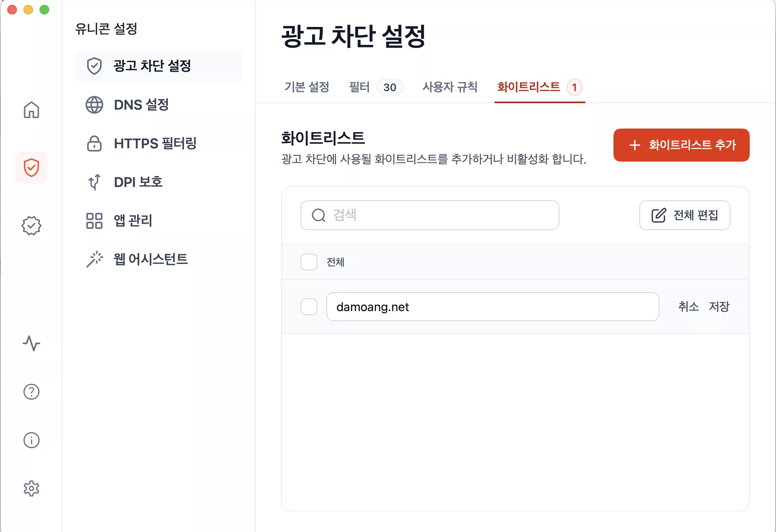This screenshot has width=776, height=532.
Task: Click the arrow icon beside DPI 보호
Action: coord(94,182)
